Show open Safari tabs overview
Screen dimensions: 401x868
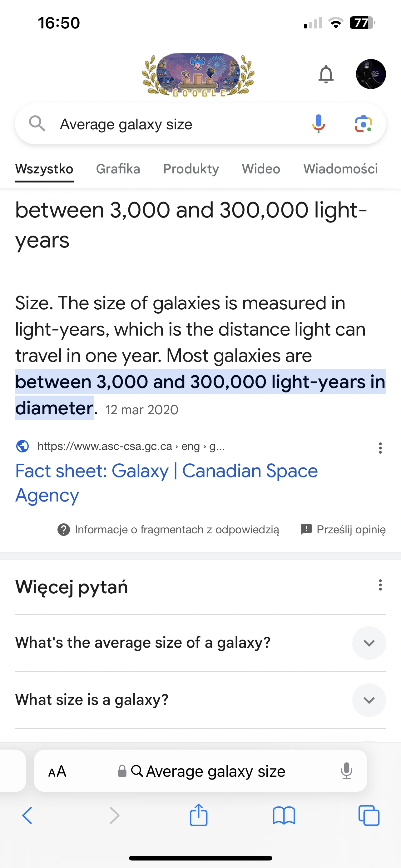(369, 816)
